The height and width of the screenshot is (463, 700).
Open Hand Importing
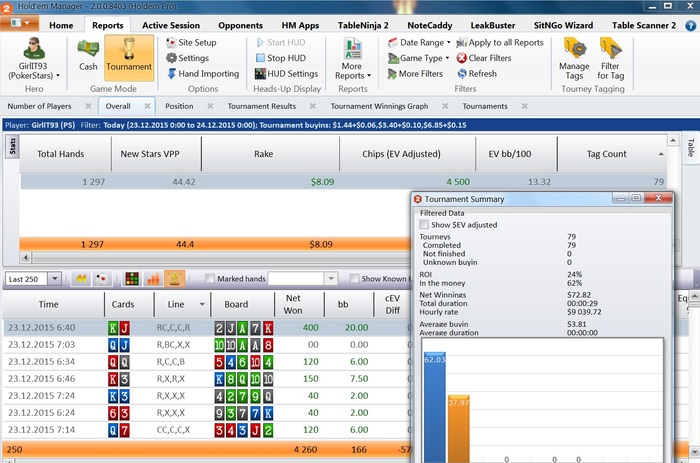203,74
